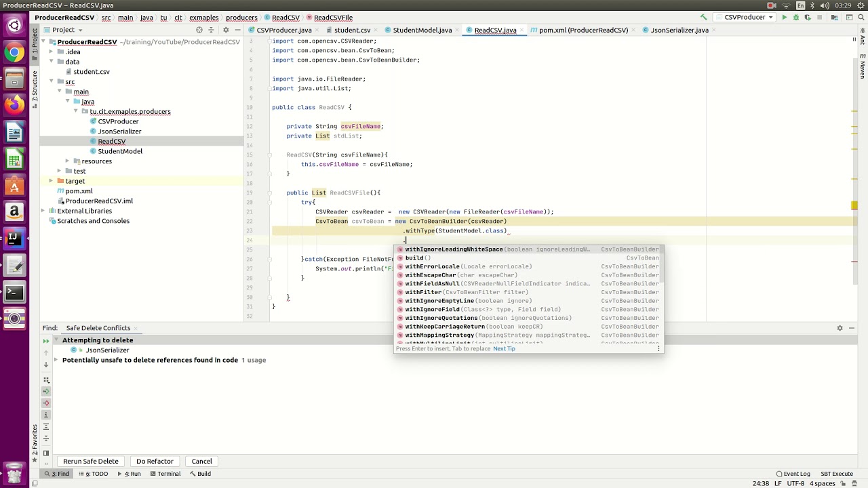Viewport: 868px width, 488px height.
Task: Toggle the info button in the Find toolbar
Action: (x=46, y=415)
